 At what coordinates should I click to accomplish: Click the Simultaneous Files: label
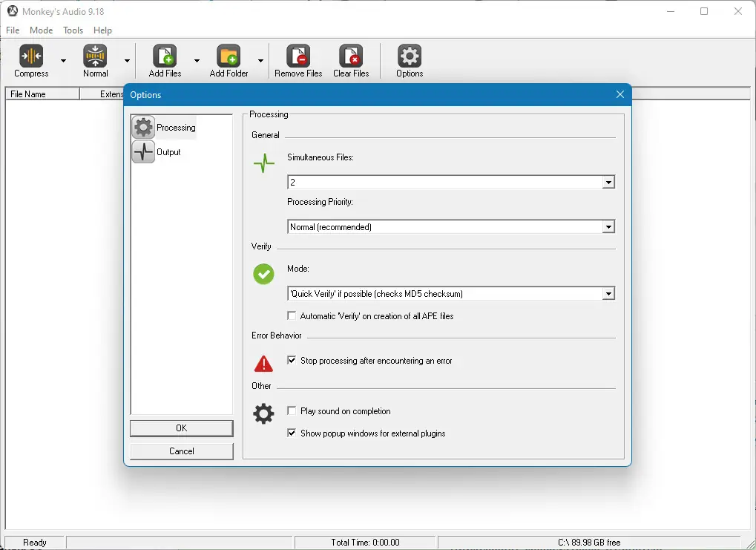coord(321,157)
